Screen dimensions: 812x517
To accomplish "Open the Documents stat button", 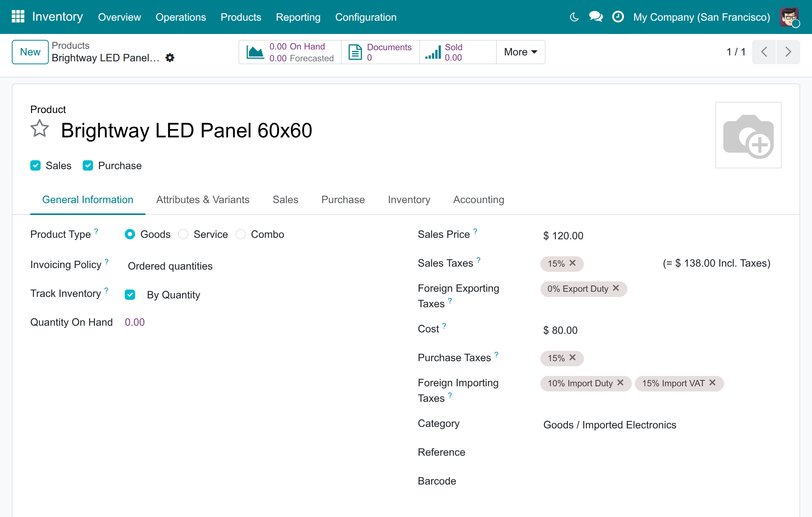I will pos(381,52).
